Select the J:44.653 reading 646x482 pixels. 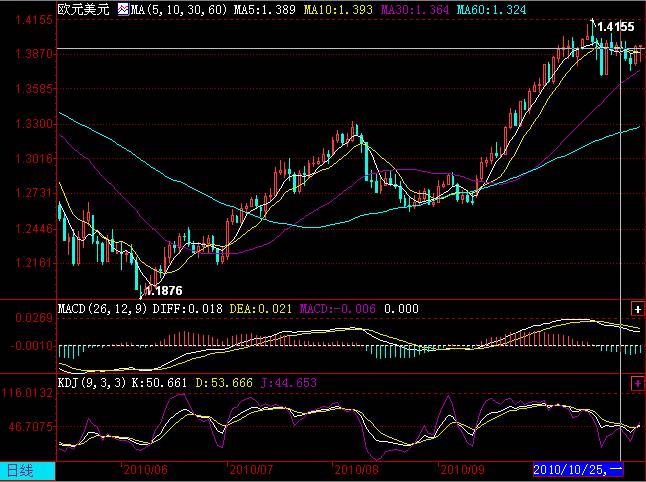(288, 383)
